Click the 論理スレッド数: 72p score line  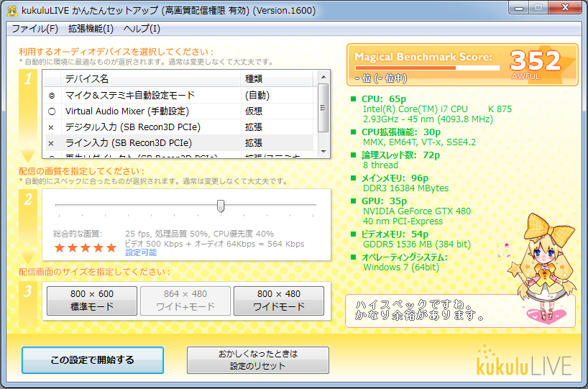click(400, 155)
